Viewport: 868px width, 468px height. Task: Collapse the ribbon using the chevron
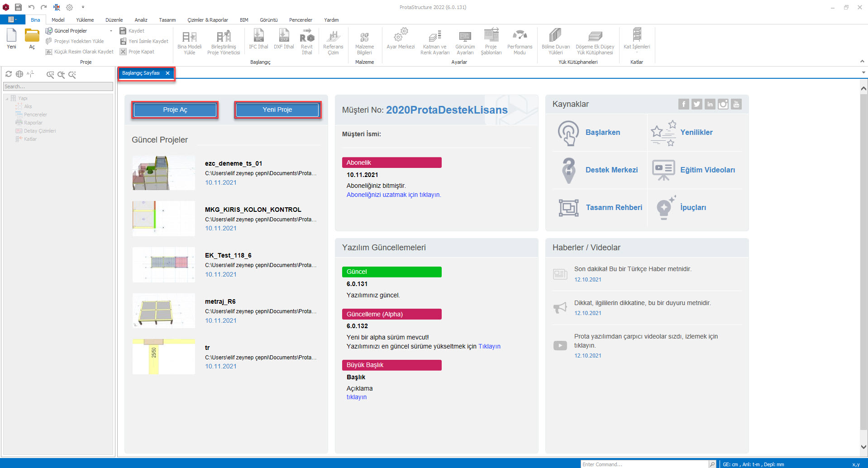(862, 61)
